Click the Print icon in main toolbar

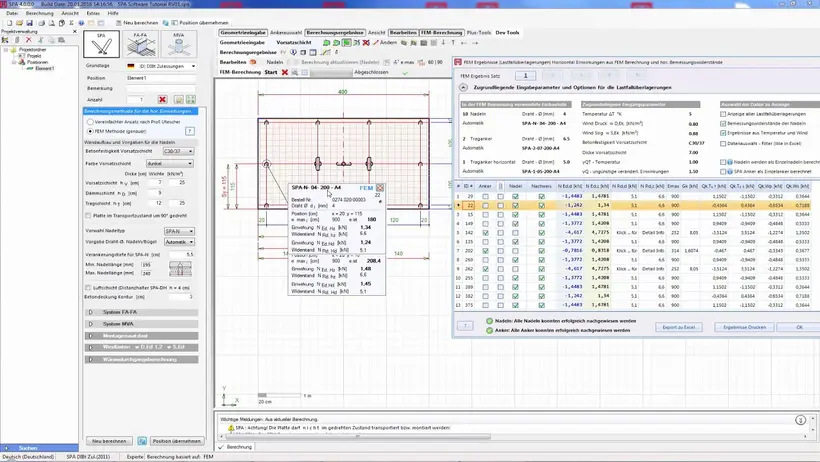click(41, 23)
